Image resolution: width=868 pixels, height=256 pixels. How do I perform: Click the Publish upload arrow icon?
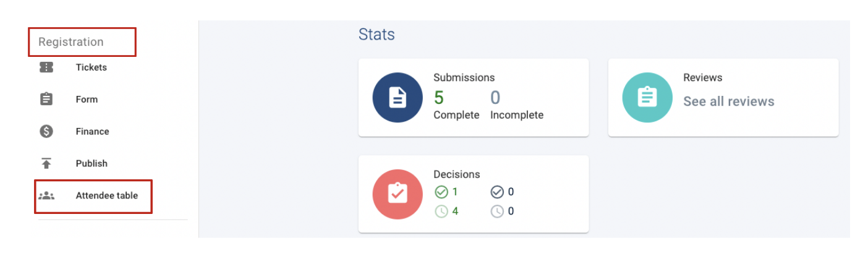pos(46,163)
